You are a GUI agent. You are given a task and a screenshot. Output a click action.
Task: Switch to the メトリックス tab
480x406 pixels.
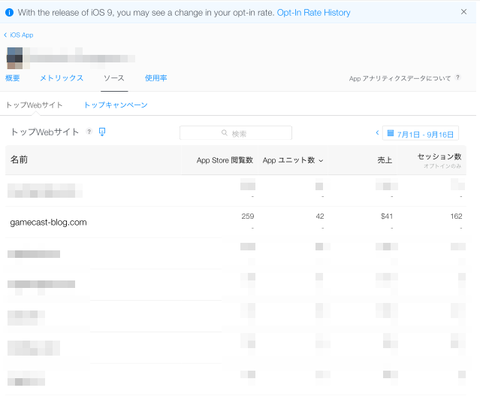pyautogui.click(x=62, y=78)
